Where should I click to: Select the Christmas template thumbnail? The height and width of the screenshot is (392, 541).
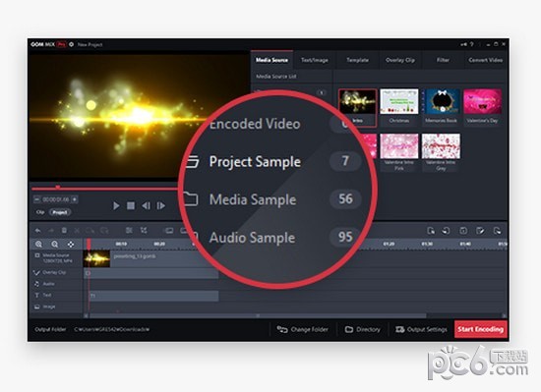pyautogui.click(x=399, y=106)
